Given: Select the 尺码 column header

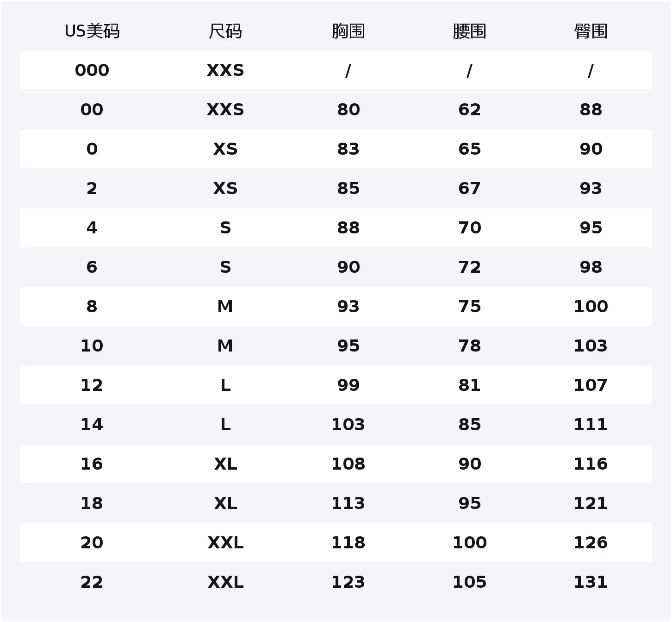Looking at the screenshot, I should point(225,31).
